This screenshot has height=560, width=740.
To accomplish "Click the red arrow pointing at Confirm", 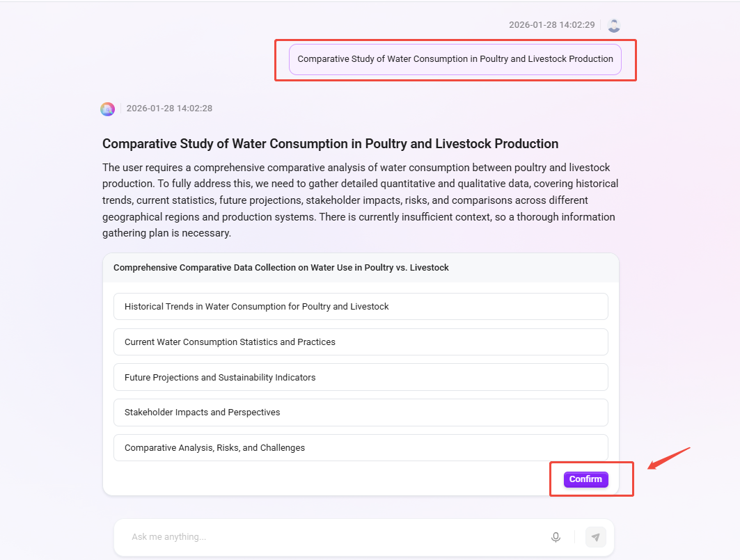I will (x=668, y=458).
